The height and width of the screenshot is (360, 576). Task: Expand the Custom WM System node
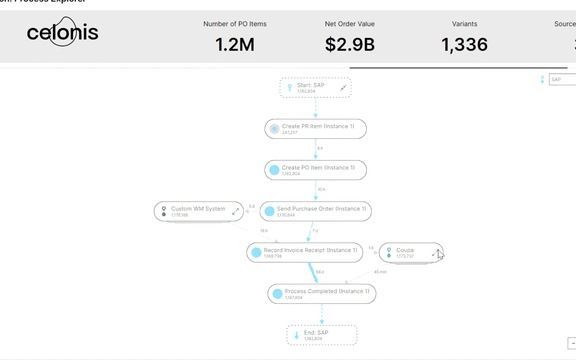pyautogui.click(x=235, y=211)
